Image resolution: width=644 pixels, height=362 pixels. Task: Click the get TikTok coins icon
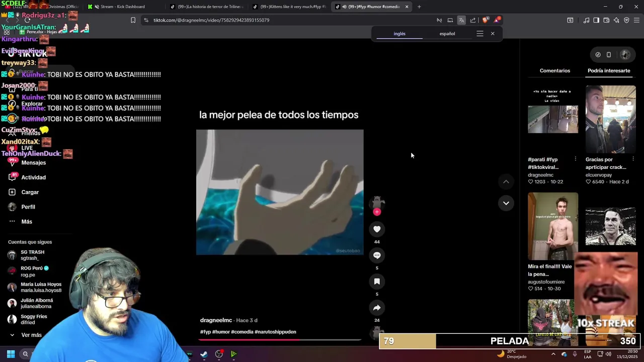click(x=598, y=55)
